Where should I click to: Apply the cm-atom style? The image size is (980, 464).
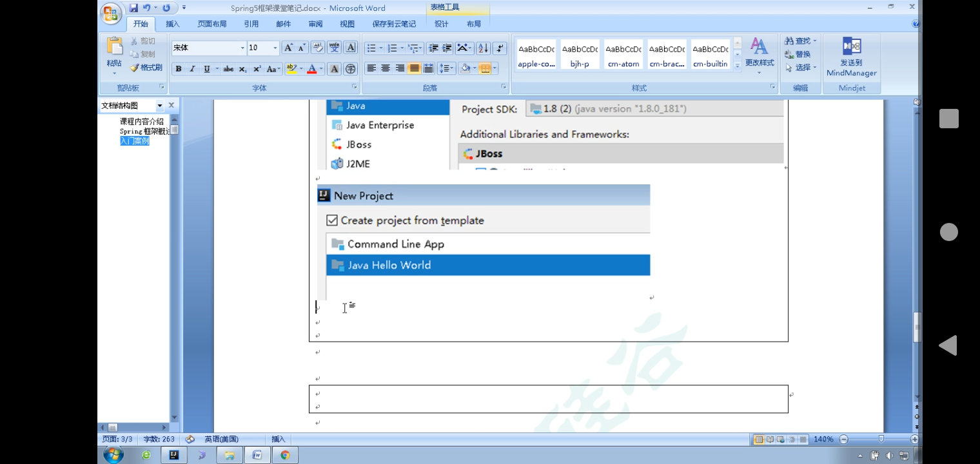point(623,55)
